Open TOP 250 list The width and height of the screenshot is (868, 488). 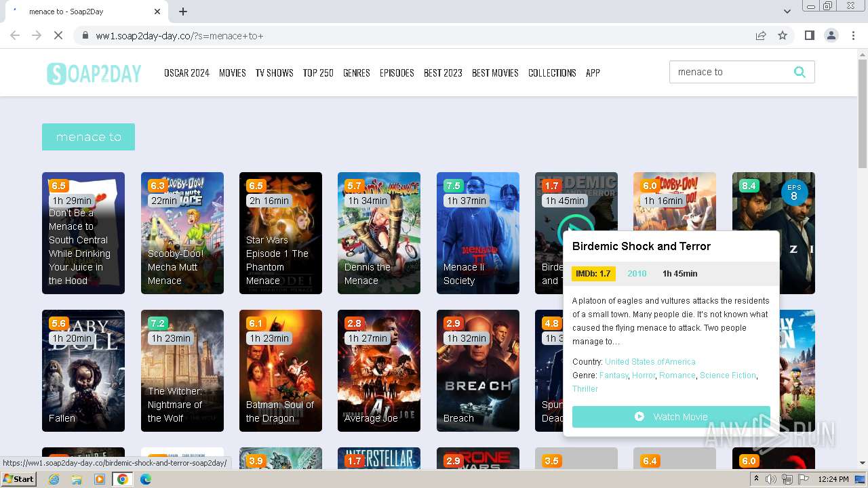318,73
